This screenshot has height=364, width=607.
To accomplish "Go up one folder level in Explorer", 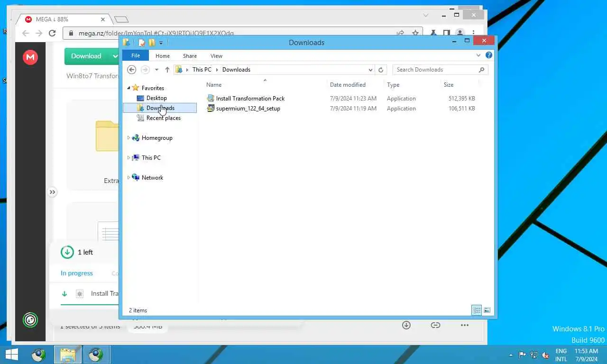I will [x=167, y=70].
